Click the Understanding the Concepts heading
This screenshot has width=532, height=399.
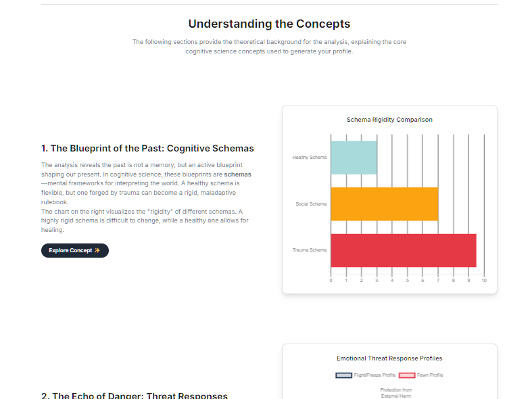[x=269, y=24]
